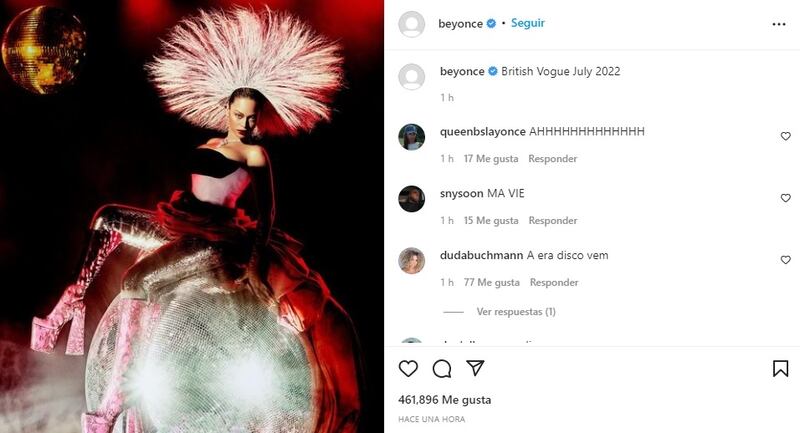
Task: Like snysoon's MA VIE comment
Action: tap(785, 198)
